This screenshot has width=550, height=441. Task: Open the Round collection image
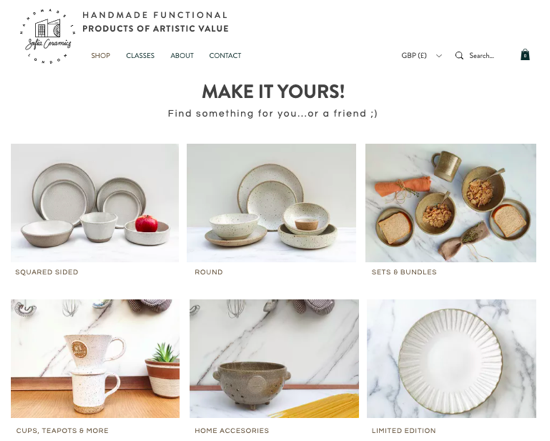coord(271,203)
